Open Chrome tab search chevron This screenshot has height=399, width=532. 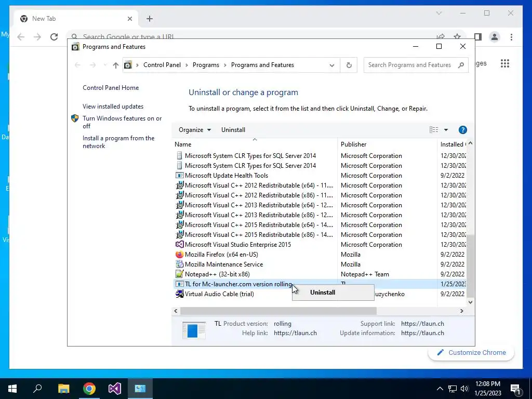(x=438, y=13)
